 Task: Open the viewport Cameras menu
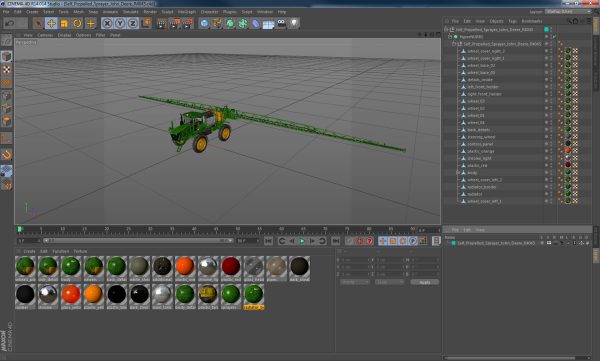pyautogui.click(x=45, y=35)
